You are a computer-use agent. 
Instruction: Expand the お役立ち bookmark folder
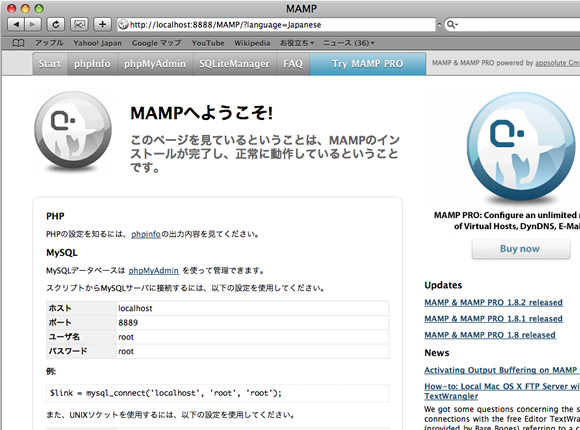tap(297, 43)
